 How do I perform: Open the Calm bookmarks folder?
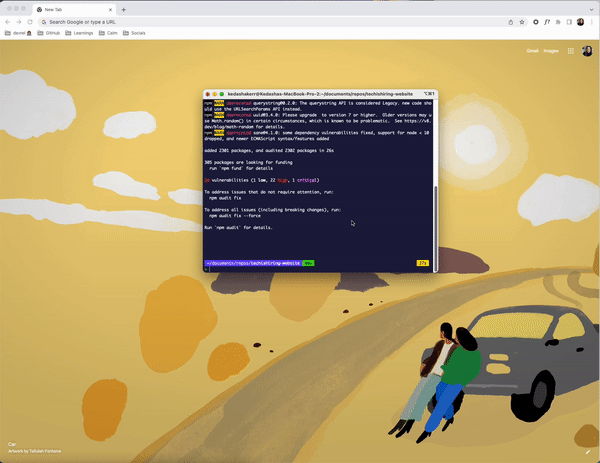pyautogui.click(x=108, y=33)
